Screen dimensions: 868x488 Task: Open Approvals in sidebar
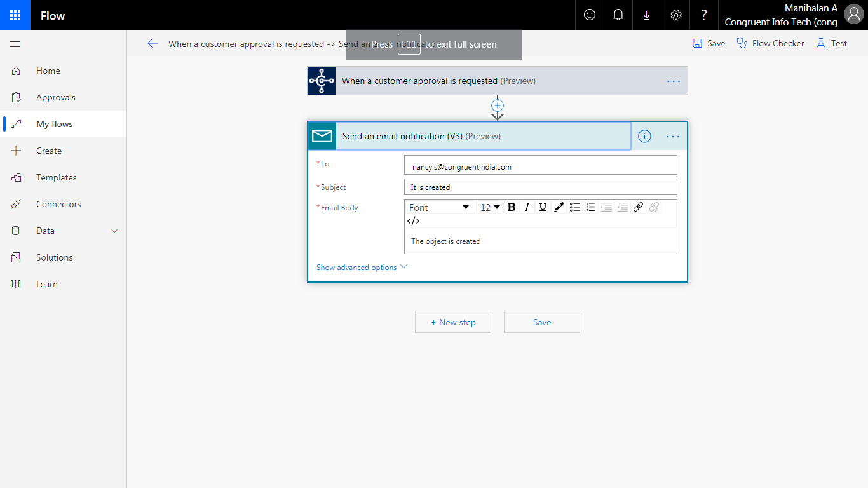click(63, 97)
